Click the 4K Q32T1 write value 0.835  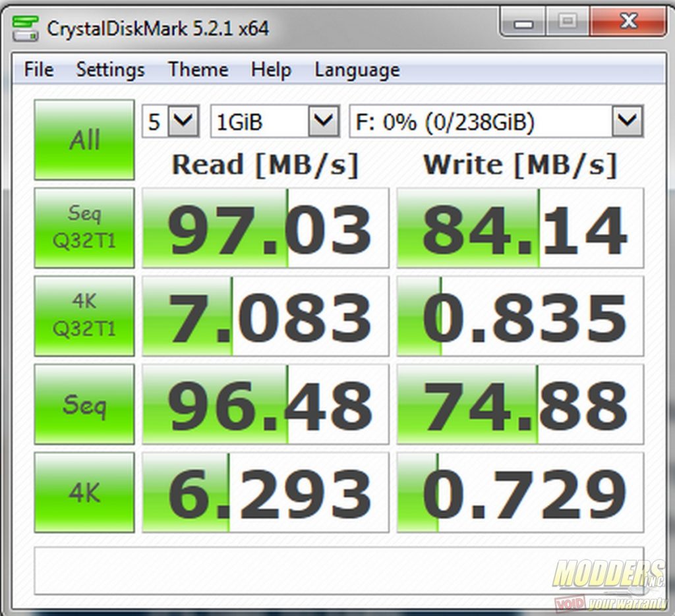520,316
